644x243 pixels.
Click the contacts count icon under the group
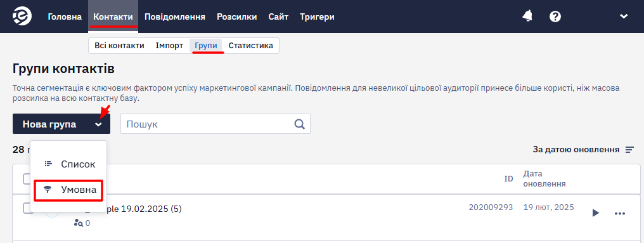(x=78, y=223)
